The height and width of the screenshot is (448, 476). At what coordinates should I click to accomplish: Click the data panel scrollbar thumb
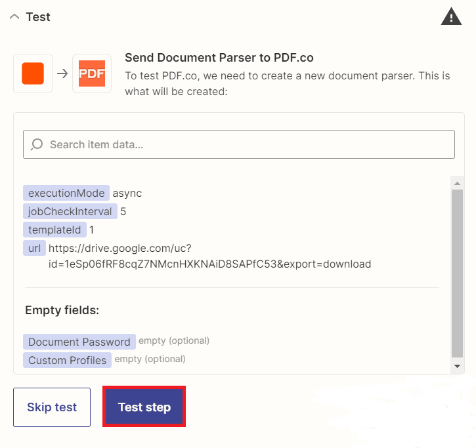[457, 272]
